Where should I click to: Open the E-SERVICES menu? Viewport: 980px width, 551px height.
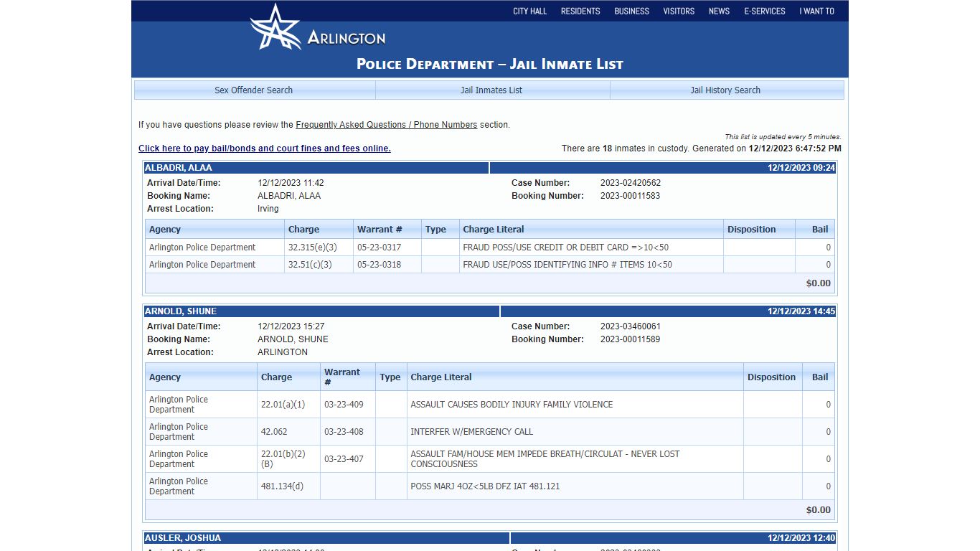coord(765,11)
